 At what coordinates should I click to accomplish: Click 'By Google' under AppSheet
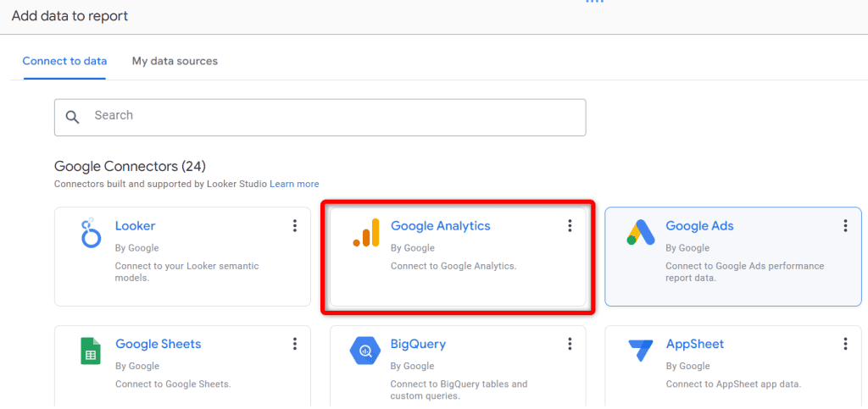pyautogui.click(x=687, y=366)
